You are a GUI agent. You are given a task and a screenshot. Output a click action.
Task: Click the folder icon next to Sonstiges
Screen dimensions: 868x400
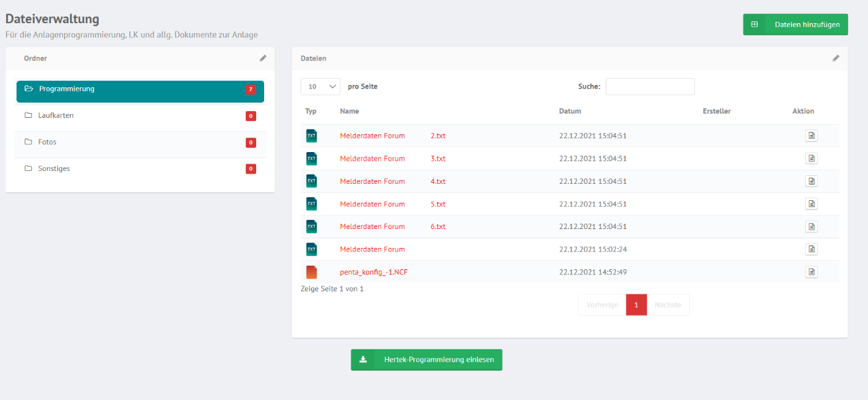click(28, 169)
